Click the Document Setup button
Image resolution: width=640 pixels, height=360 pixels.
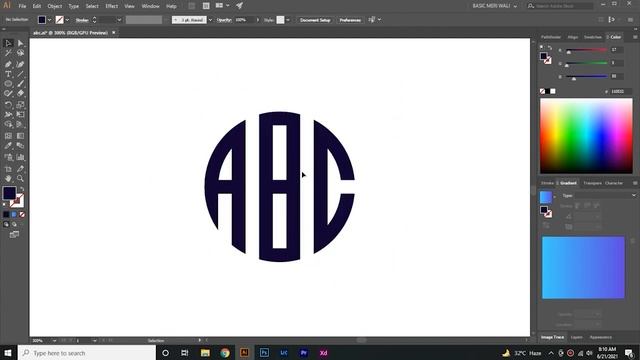coord(315,20)
